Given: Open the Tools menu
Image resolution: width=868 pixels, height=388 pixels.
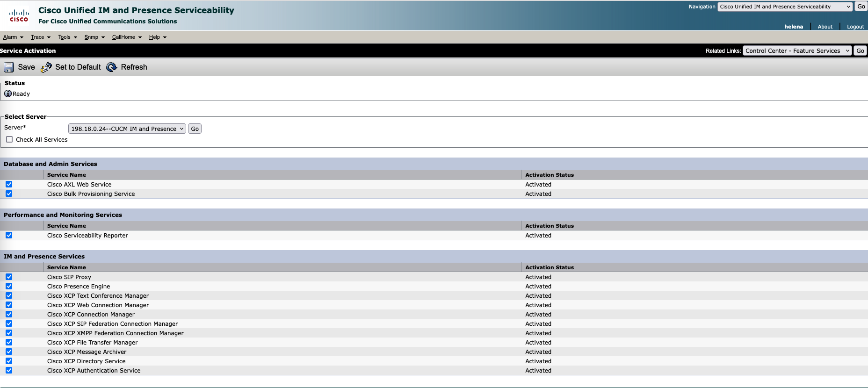Looking at the screenshot, I should pos(67,37).
